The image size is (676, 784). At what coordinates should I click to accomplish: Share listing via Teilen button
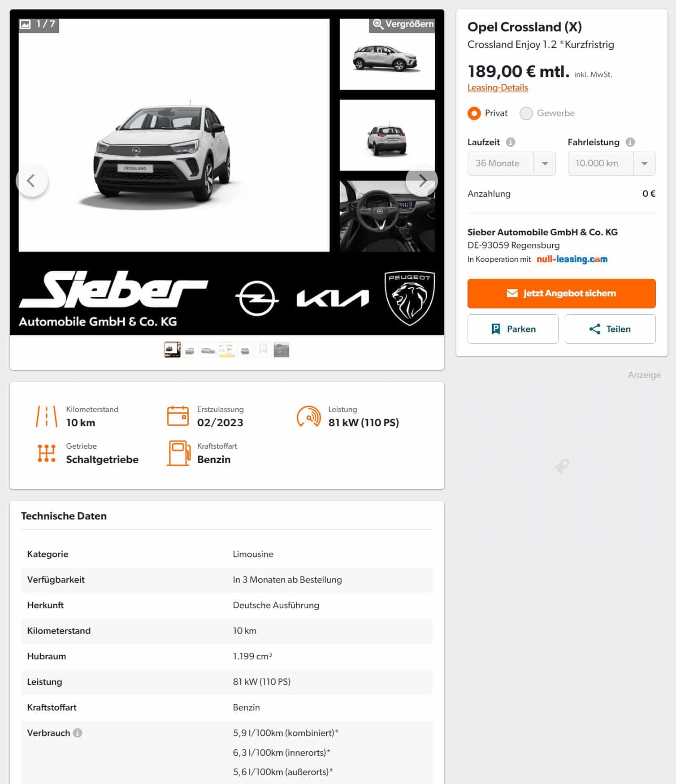(610, 329)
